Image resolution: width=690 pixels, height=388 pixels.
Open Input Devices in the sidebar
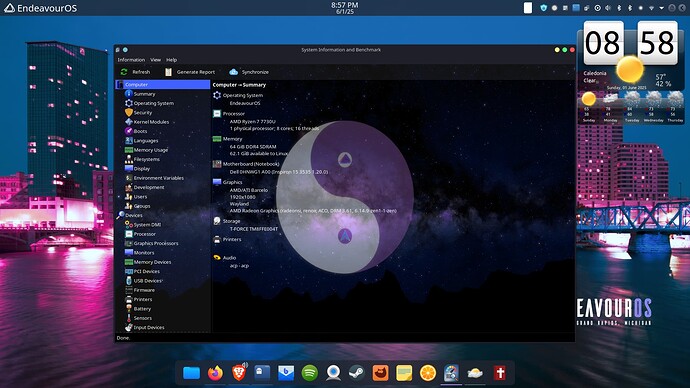[x=149, y=327]
